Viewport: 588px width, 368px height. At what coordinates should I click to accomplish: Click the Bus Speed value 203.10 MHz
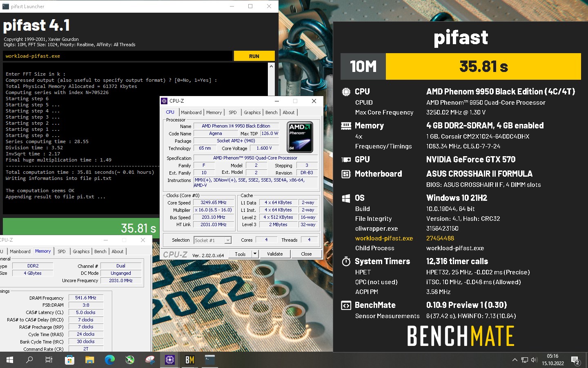214,217
